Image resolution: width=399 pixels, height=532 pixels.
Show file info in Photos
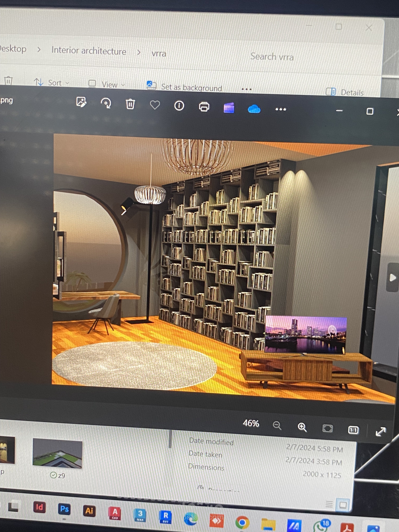point(179,106)
